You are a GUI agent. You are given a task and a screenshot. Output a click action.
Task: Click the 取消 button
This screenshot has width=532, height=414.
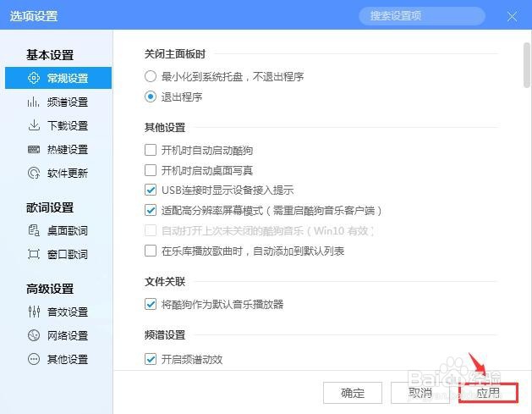420,393
